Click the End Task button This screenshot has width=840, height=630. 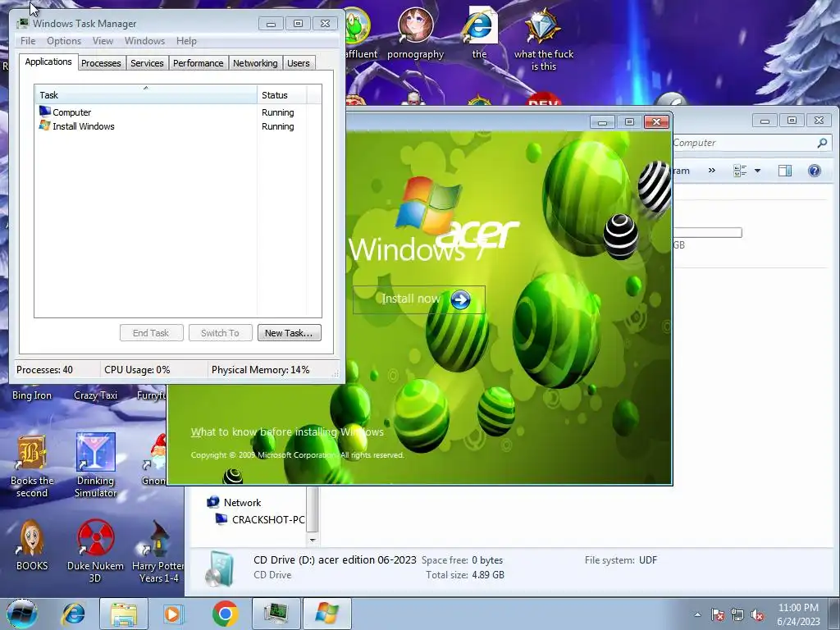point(151,333)
